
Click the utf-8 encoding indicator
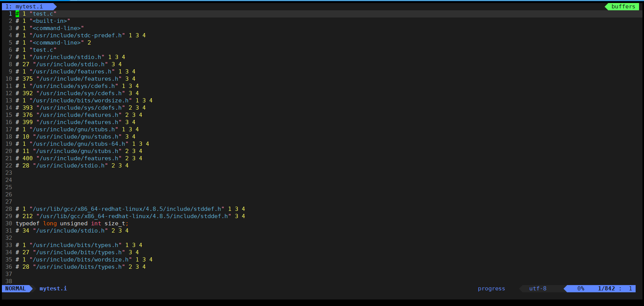coord(538,288)
